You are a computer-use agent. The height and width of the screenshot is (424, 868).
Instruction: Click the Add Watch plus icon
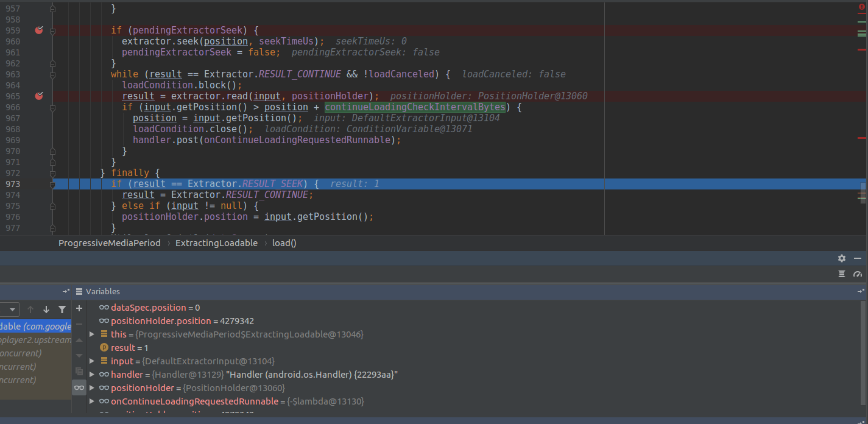[x=79, y=308]
